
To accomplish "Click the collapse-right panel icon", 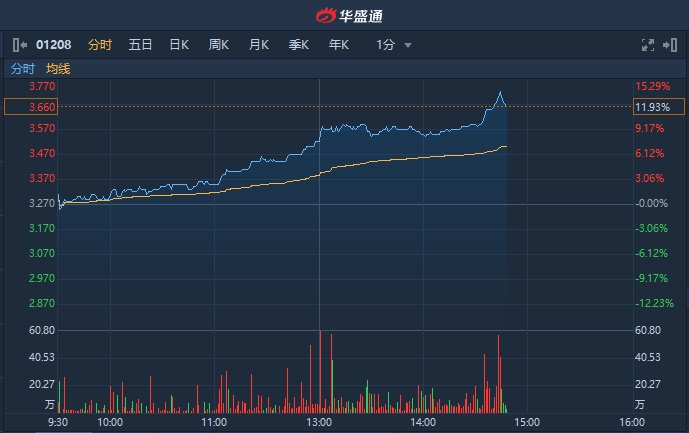I will pos(671,44).
